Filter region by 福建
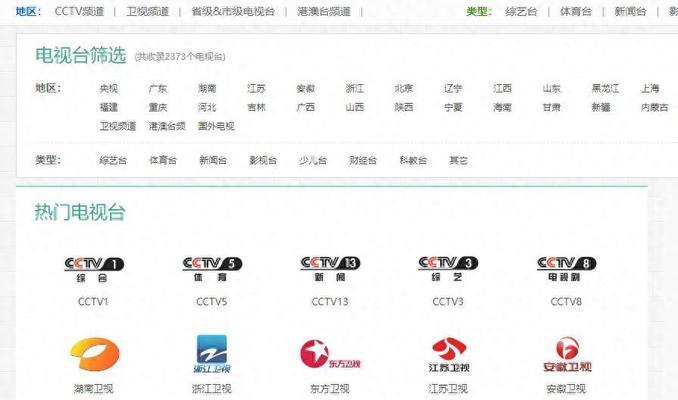This screenshot has width=678, height=400. click(x=109, y=107)
